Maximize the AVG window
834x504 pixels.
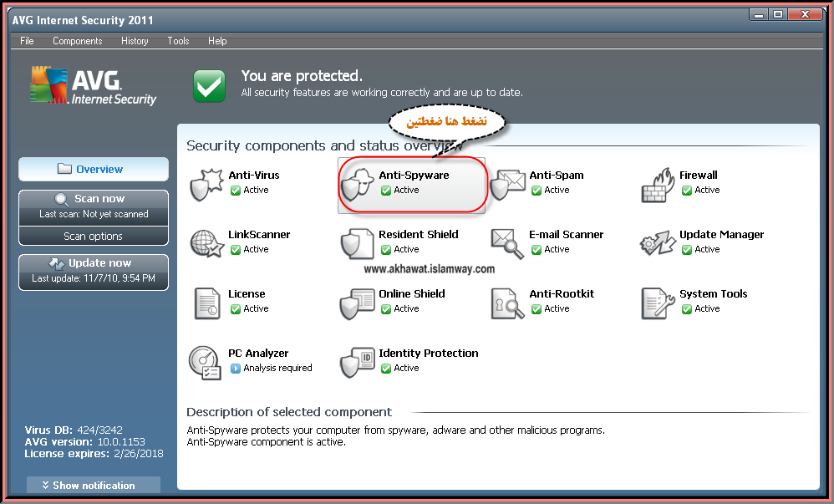[x=778, y=15]
